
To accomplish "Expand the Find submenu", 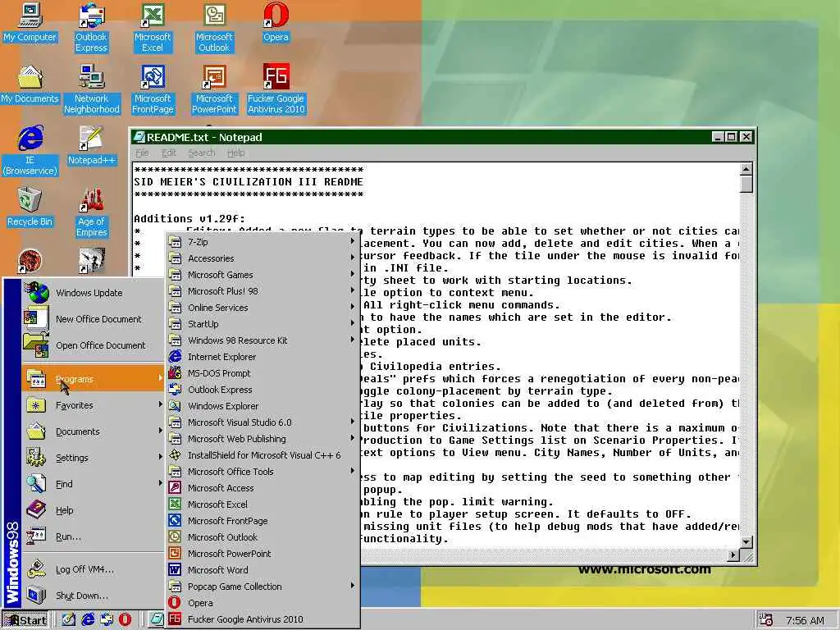I will [93, 484].
